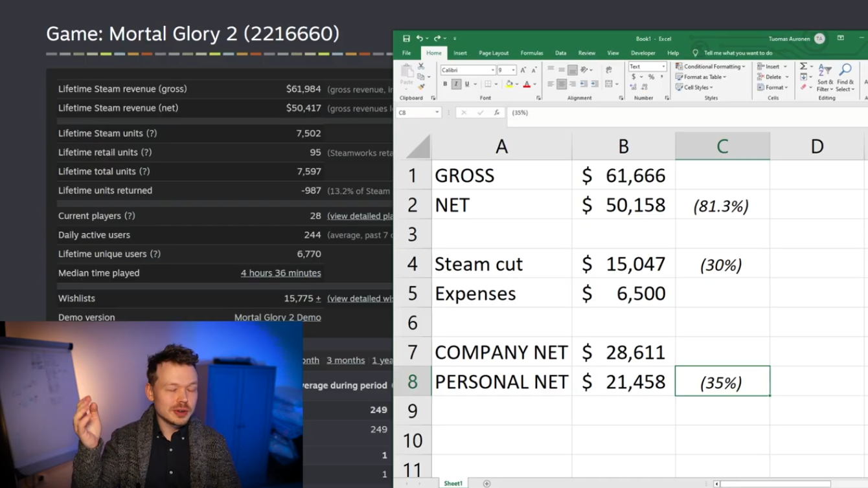Toggle Bold formatting

[445, 84]
